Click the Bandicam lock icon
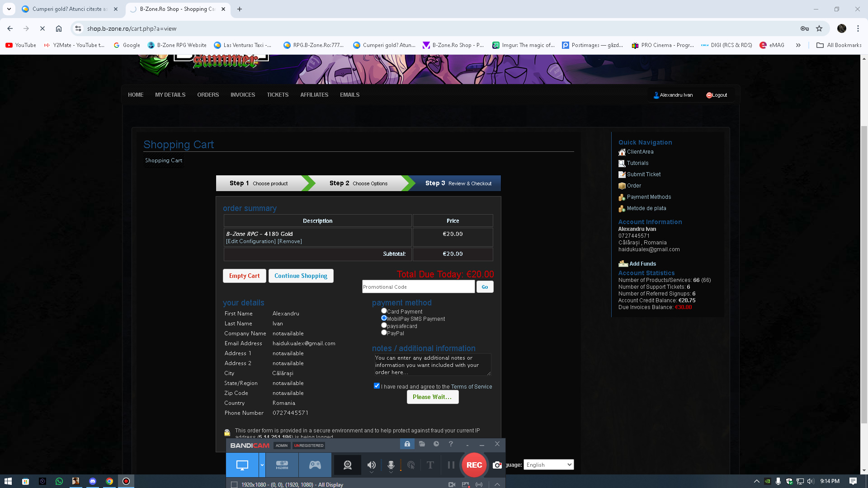Viewport: 868px width, 488px height. point(407,444)
